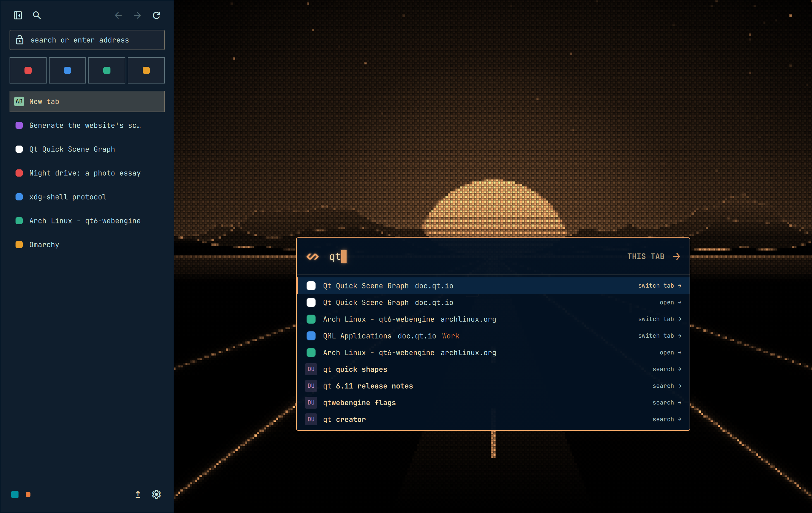The image size is (812, 513).
Task: Click the search magnifier icon in sidebar
Action: tap(37, 15)
